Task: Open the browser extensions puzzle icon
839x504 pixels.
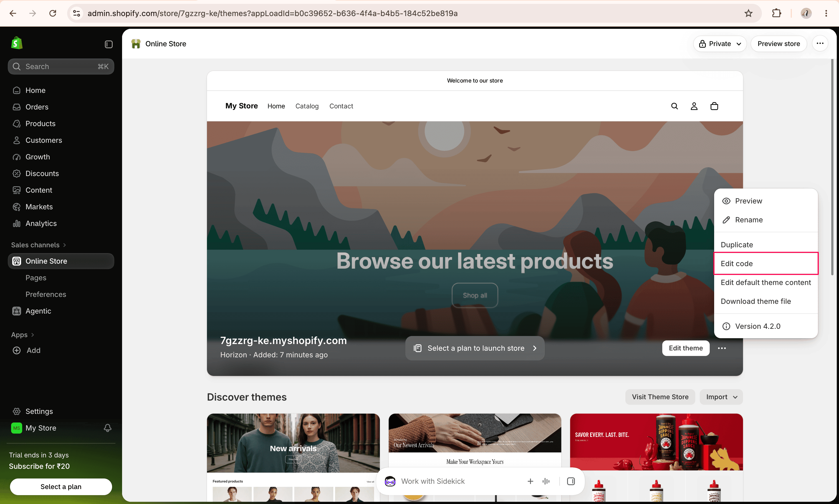Action: tap(777, 13)
